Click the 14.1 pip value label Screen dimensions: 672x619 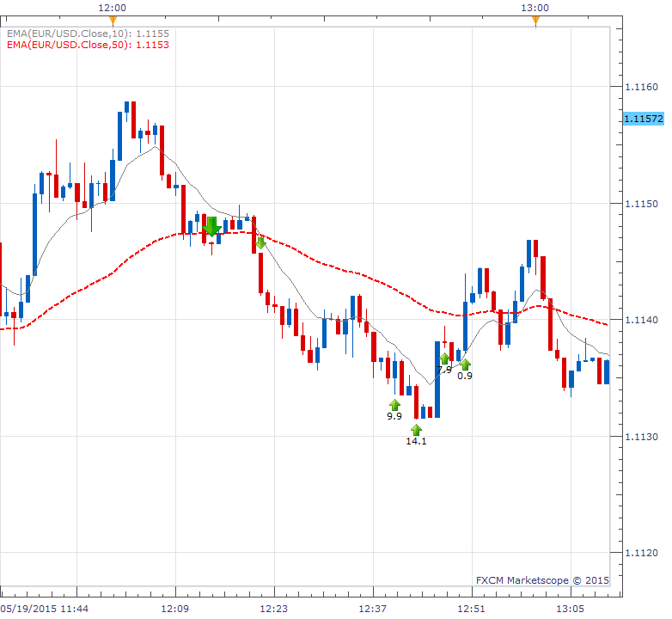click(x=416, y=441)
